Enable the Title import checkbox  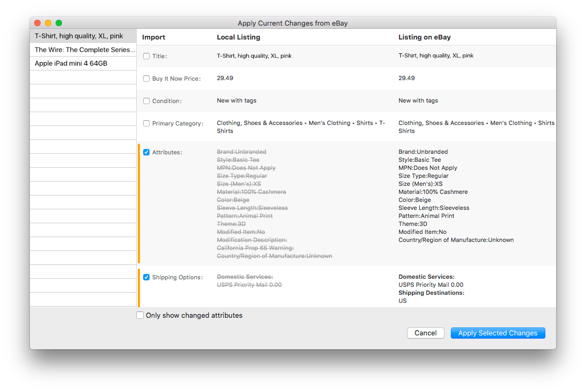146,56
